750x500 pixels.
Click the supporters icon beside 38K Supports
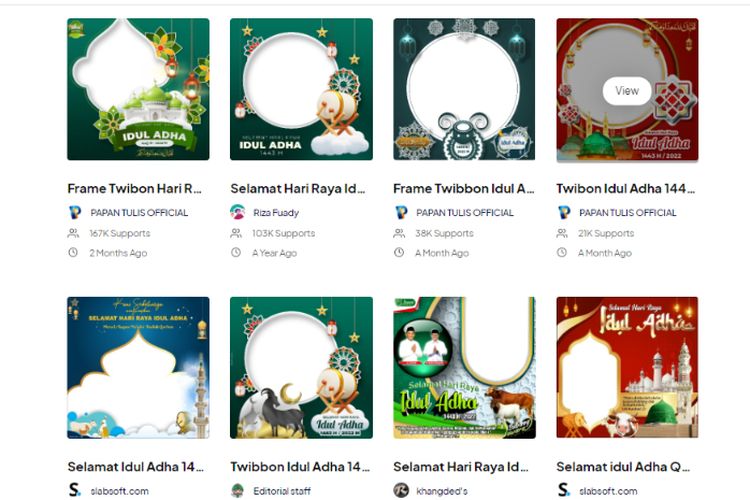coord(399,233)
